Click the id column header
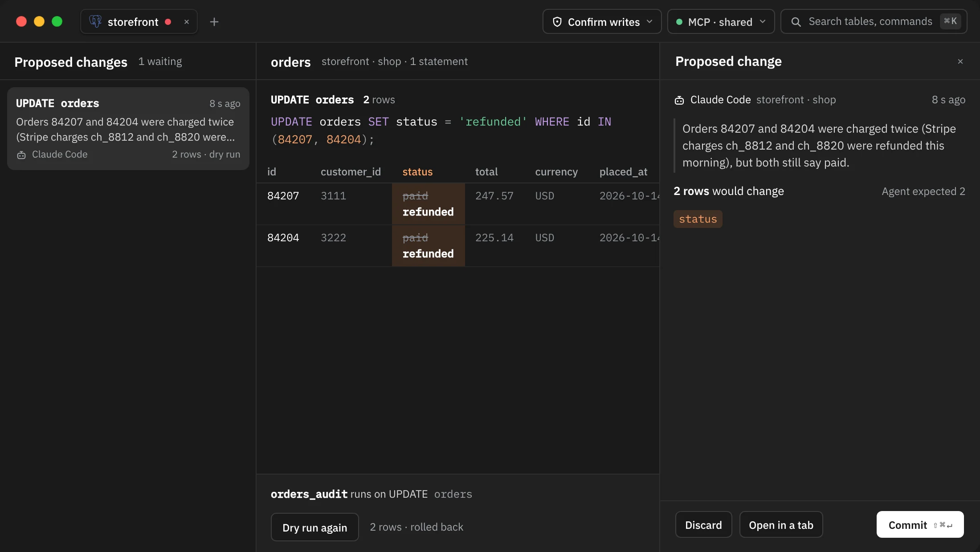This screenshot has height=552, width=980. tap(272, 172)
